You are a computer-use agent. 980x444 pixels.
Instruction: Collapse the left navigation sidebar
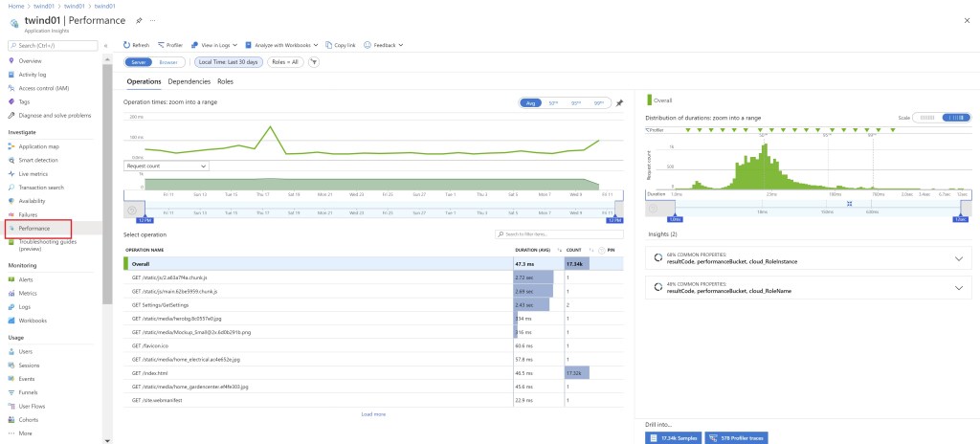click(x=105, y=45)
